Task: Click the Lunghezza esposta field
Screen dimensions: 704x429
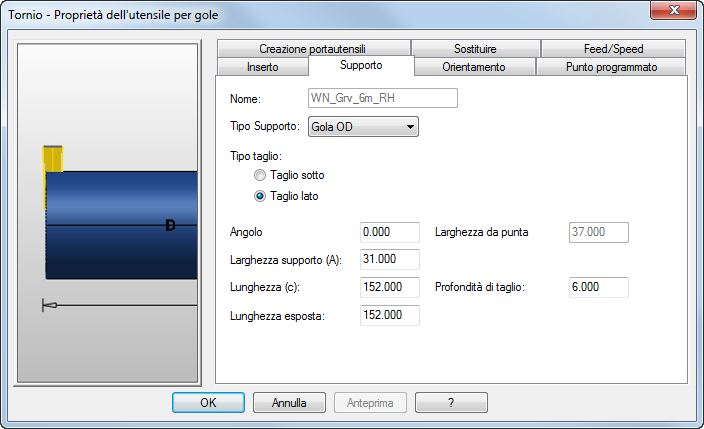Action: pyautogui.click(x=390, y=315)
